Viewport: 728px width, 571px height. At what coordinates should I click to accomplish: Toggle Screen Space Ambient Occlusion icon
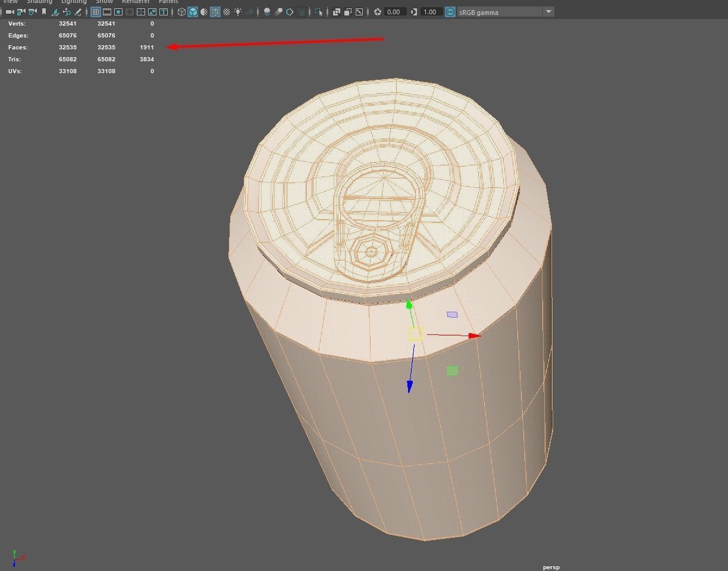[x=267, y=12]
